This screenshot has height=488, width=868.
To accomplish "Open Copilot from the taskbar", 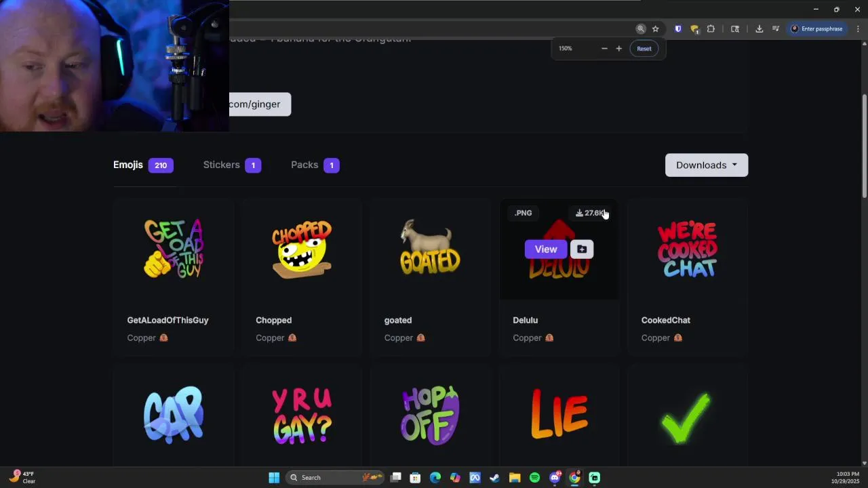I will (x=455, y=478).
